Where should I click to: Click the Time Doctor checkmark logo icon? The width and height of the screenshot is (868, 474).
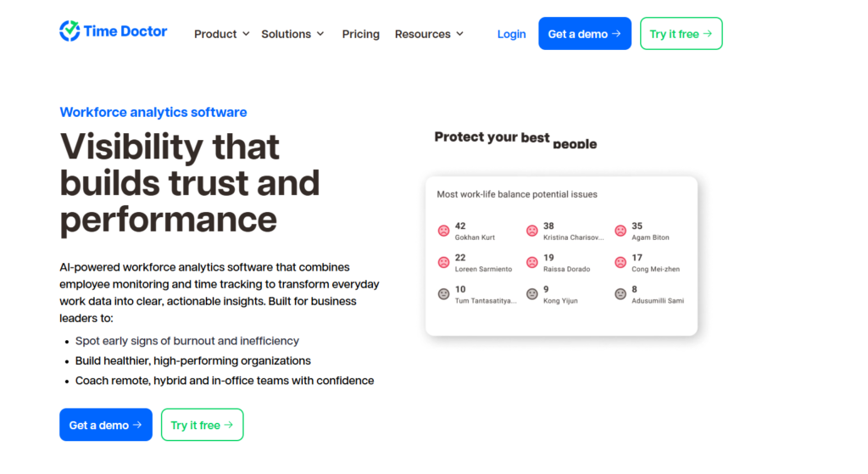click(70, 31)
